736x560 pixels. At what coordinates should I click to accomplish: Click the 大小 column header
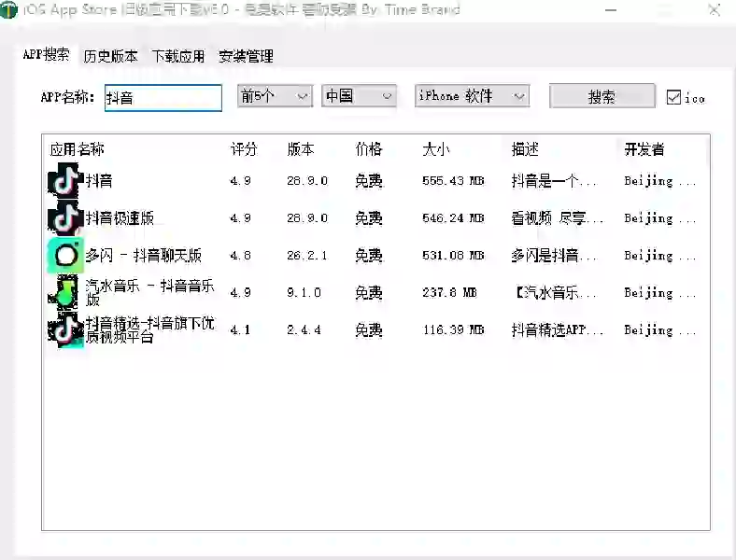click(436, 149)
